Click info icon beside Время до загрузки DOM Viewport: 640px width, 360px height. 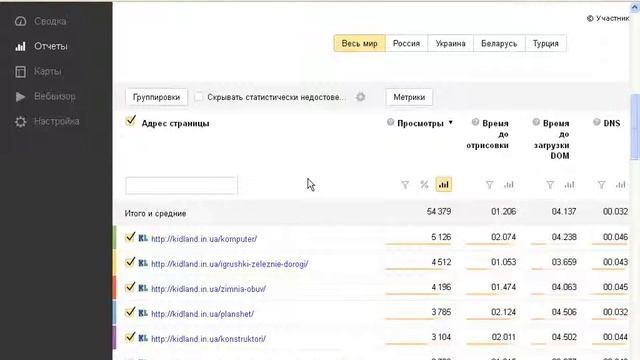[536, 122]
